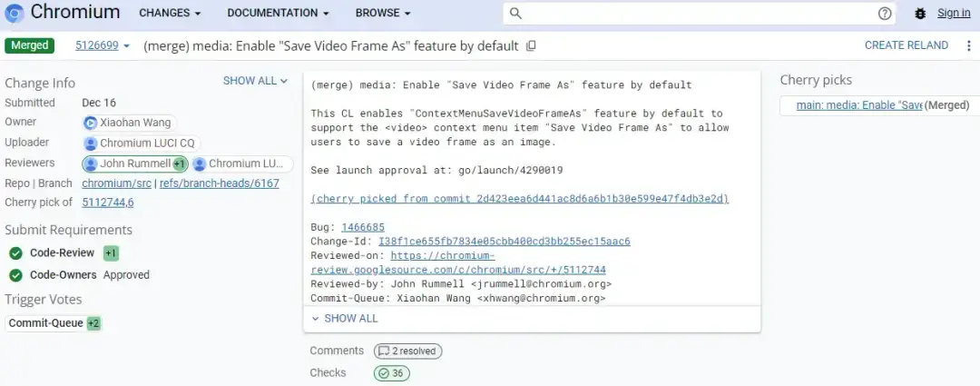The height and width of the screenshot is (386, 980).
Task: Open the DOCUMENTATION menu
Action: point(279,13)
